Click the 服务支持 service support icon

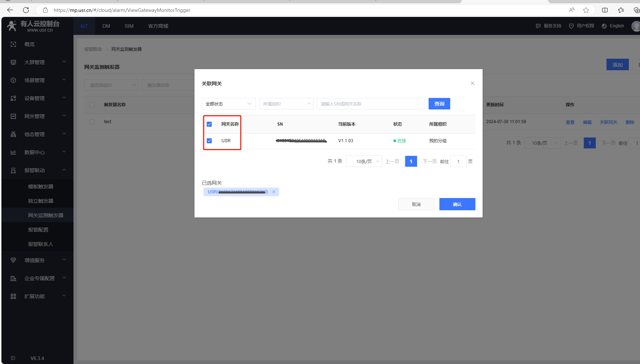pos(538,26)
